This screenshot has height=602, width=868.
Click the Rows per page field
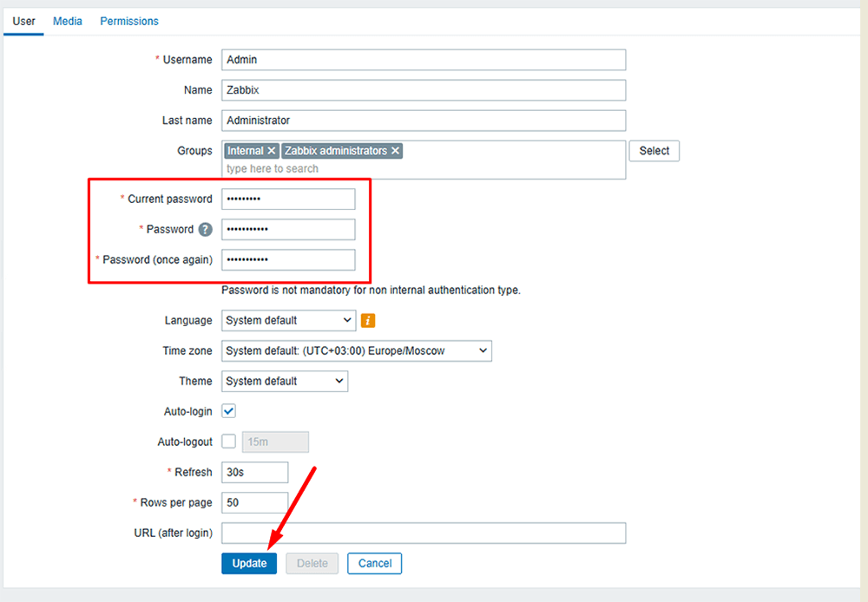(254, 503)
